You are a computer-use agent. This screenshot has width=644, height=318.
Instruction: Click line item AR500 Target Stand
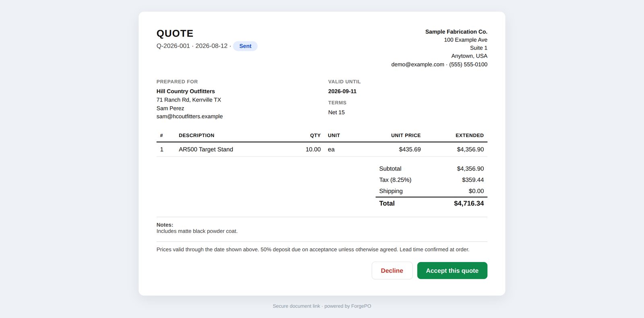click(206, 149)
